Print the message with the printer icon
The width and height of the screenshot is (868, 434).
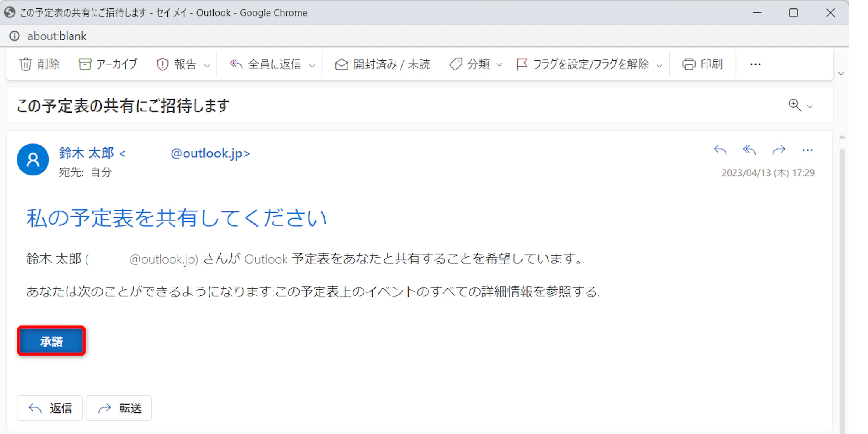689,64
